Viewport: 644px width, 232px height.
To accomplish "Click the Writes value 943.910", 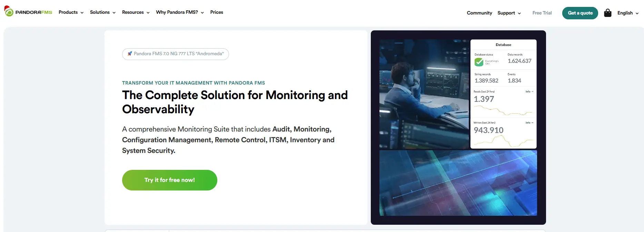I will [x=488, y=130].
